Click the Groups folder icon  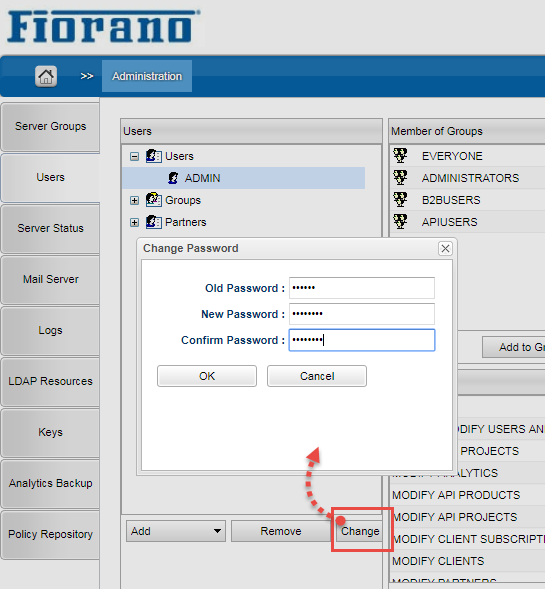[154, 200]
